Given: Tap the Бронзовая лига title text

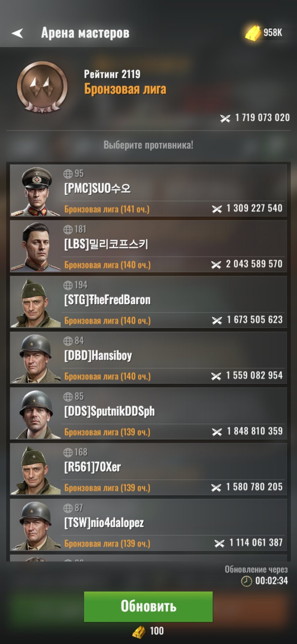Looking at the screenshot, I should coord(125,89).
